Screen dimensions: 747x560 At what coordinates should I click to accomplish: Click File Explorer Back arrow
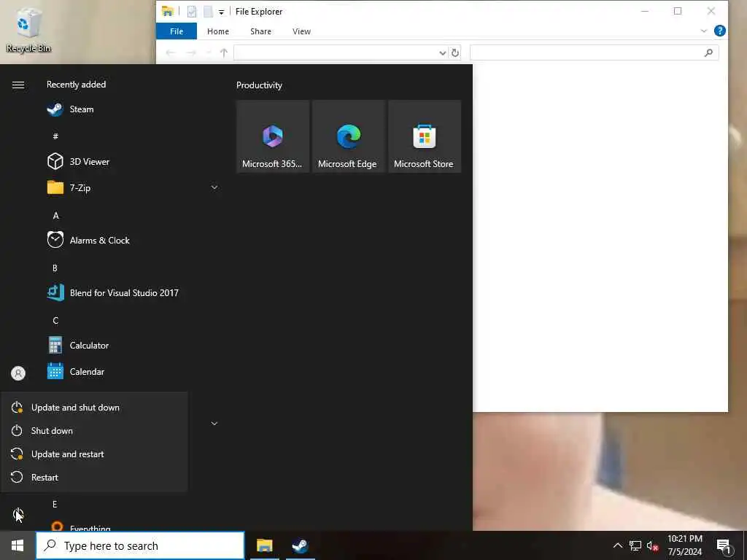coord(171,52)
